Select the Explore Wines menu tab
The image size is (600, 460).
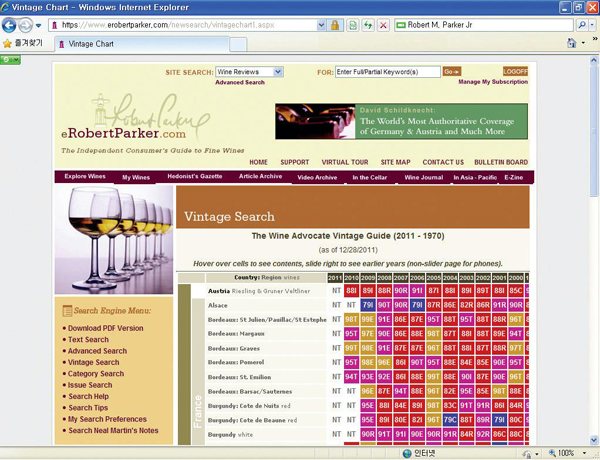pos(85,176)
